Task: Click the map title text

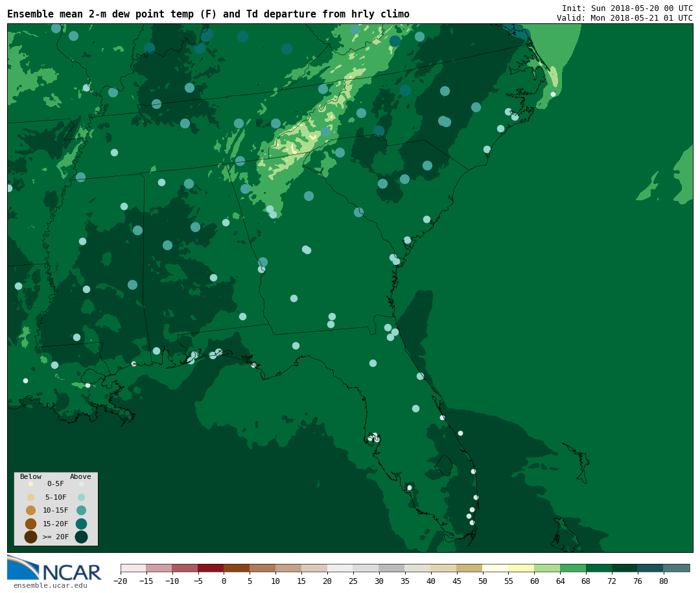Action: [x=208, y=14]
